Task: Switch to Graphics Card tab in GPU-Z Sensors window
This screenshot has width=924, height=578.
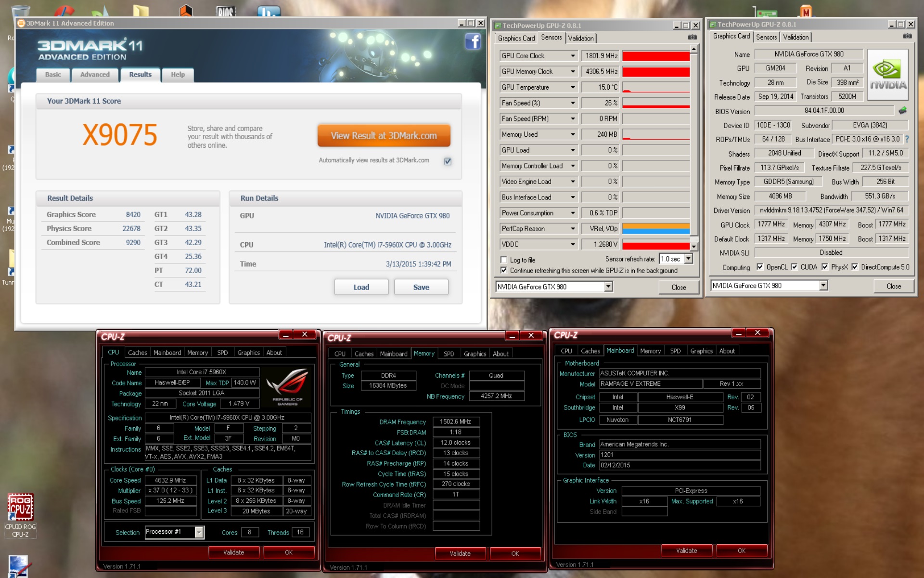Action: tap(516, 38)
